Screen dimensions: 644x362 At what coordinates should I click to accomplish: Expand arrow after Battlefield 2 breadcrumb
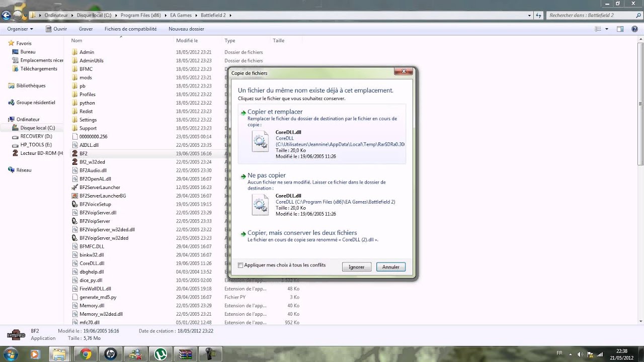click(230, 16)
